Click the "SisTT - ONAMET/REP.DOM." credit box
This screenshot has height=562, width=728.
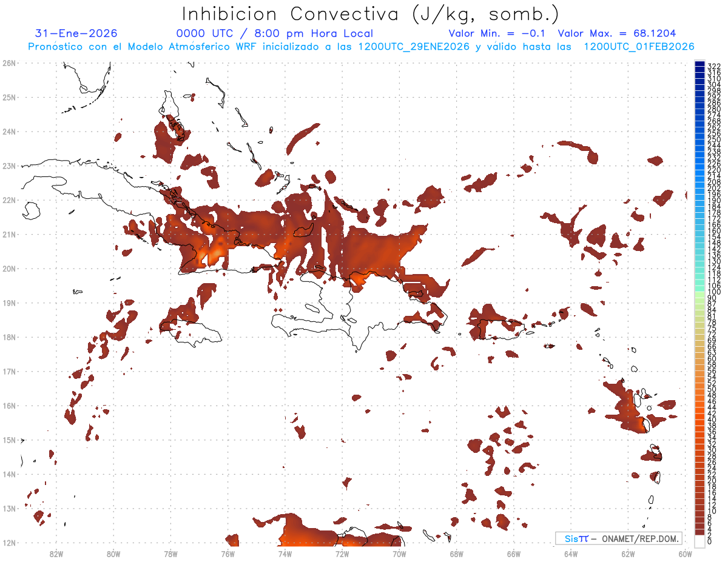(619, 538)
